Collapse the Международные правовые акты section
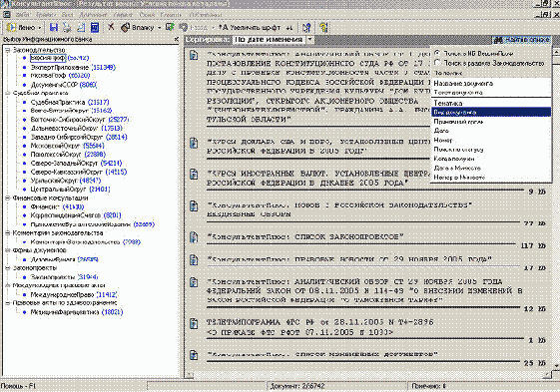 (8, 285)
